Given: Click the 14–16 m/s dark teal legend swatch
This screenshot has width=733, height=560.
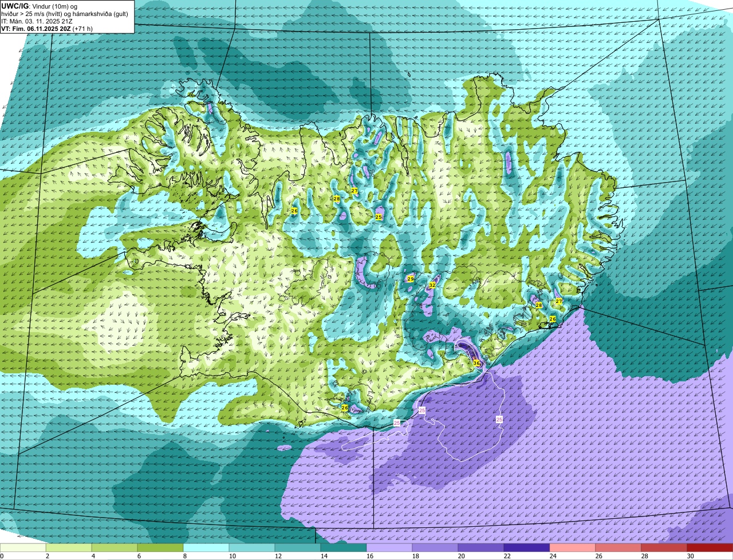Looking at the screenshot, I should point(344,548).
